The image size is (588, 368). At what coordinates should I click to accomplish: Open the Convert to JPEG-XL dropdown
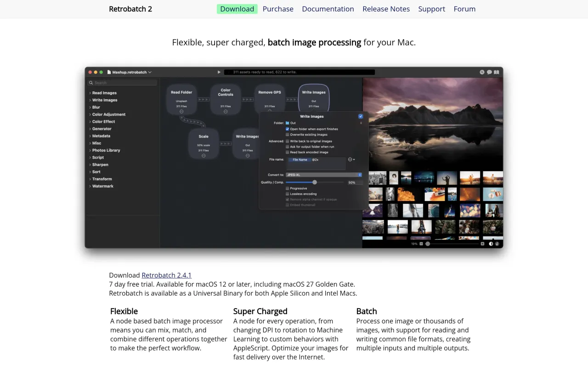click(x=324, y=175)
